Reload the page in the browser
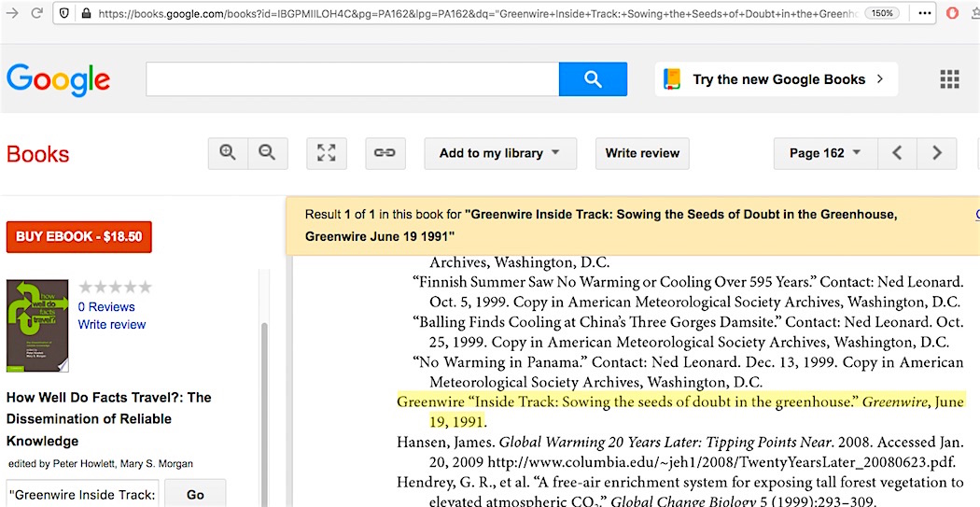The height and width of the screenshot is (507, 980). [x=37, y=13]
